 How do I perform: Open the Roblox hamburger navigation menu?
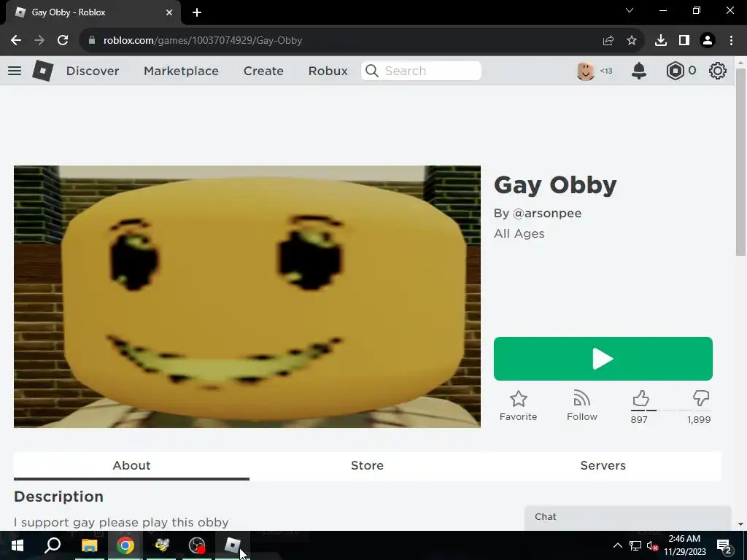click(x=15, y=71)
